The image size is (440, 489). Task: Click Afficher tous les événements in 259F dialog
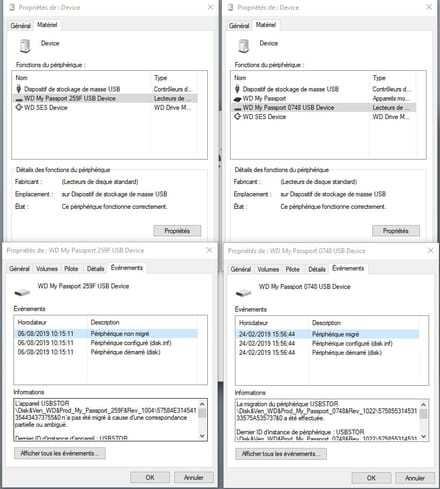click(60, 453)
